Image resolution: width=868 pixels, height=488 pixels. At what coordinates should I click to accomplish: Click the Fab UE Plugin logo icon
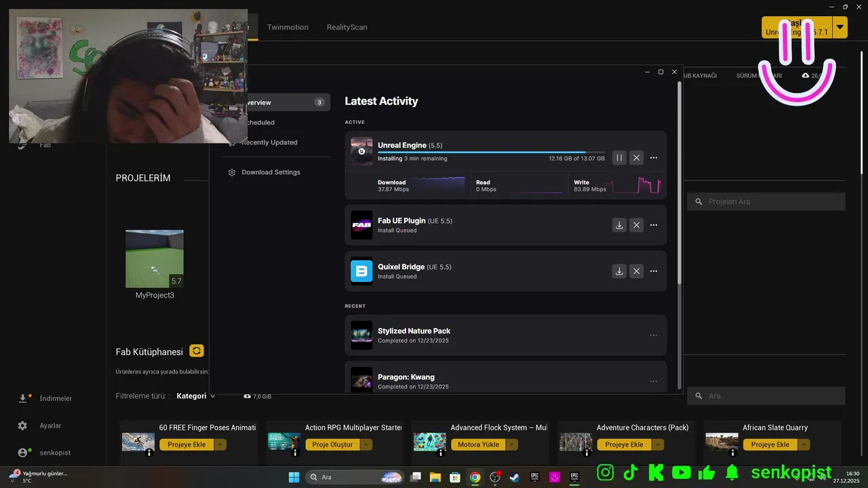[x=361, y=225]
